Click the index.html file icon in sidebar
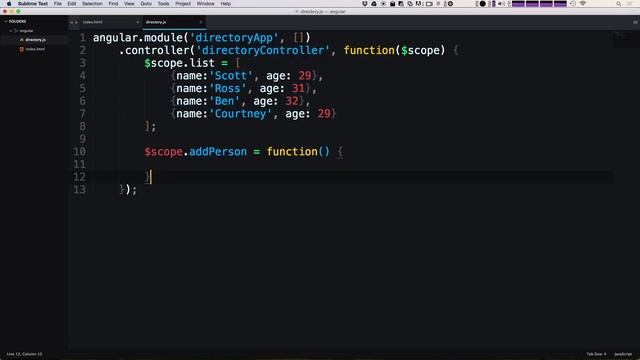Image resolution: width=640 pixels, height=360 pixels. 22,49
